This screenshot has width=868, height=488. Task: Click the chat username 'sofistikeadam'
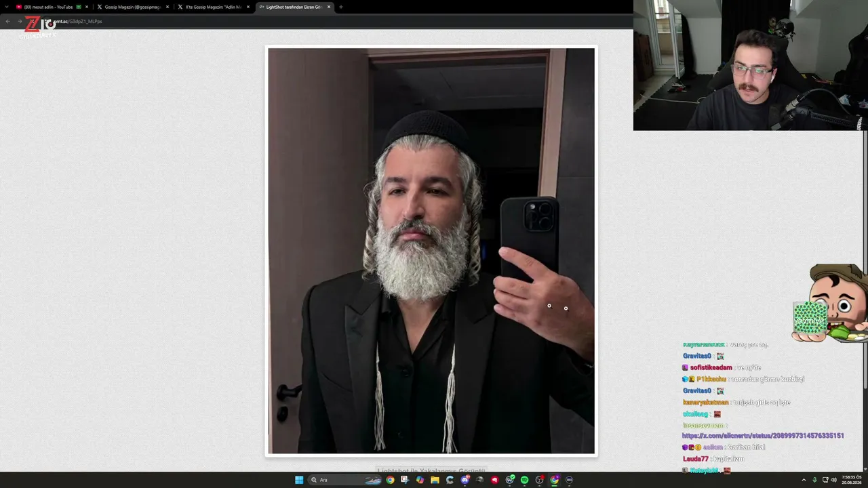coord(711,367)
